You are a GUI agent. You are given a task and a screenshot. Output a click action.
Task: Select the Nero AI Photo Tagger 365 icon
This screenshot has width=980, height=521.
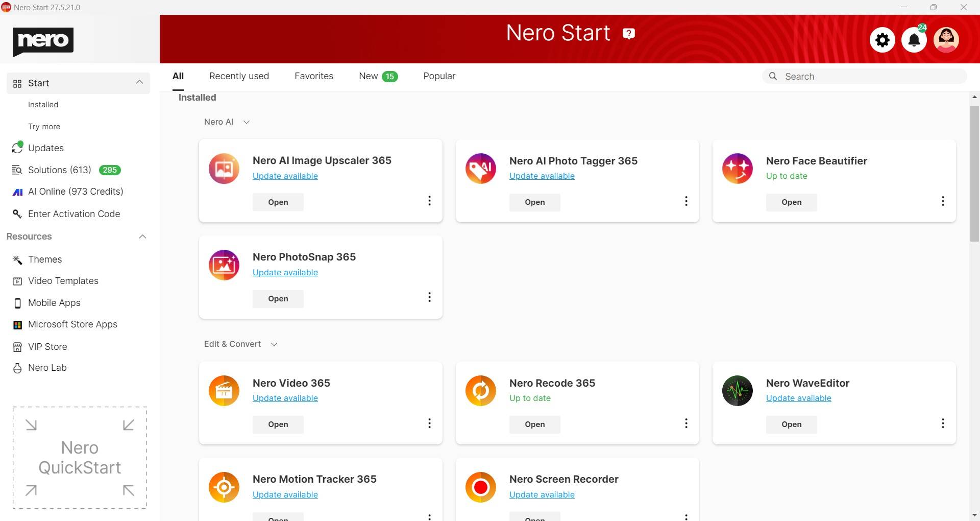coord(480,168)
